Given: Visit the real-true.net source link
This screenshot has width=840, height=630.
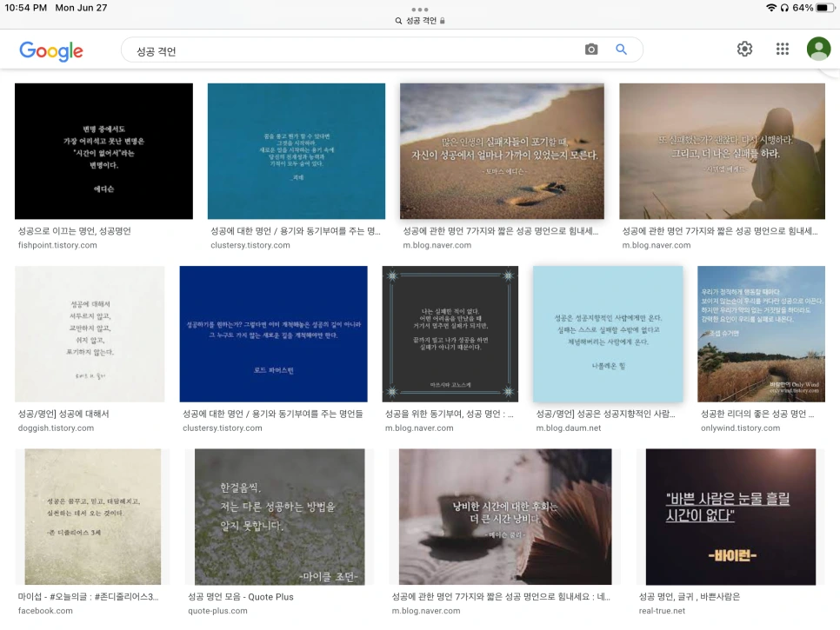Looking at the screenshot, I should (662, 611).
